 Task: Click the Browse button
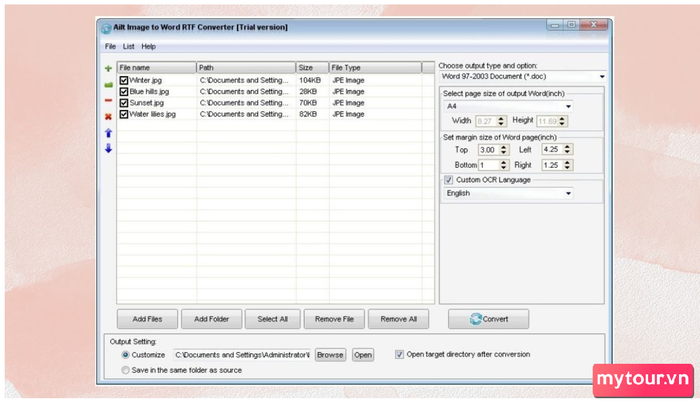[330, 355]
